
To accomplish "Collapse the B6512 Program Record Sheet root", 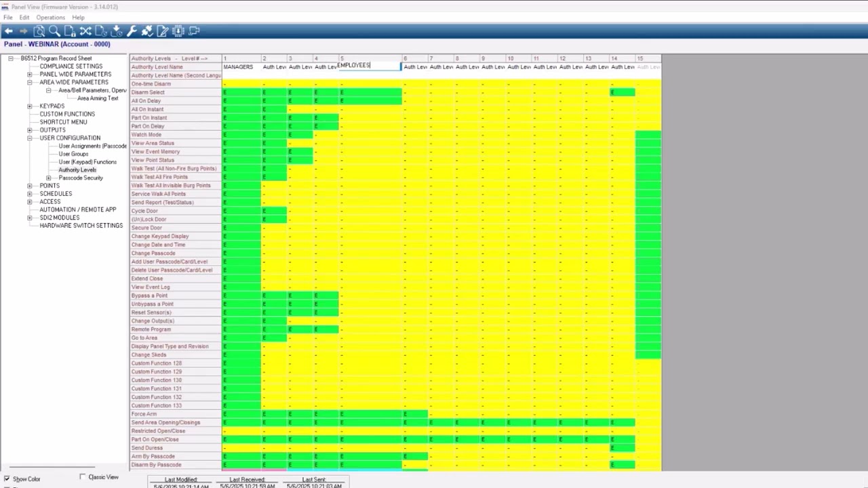I will [11, 58].
